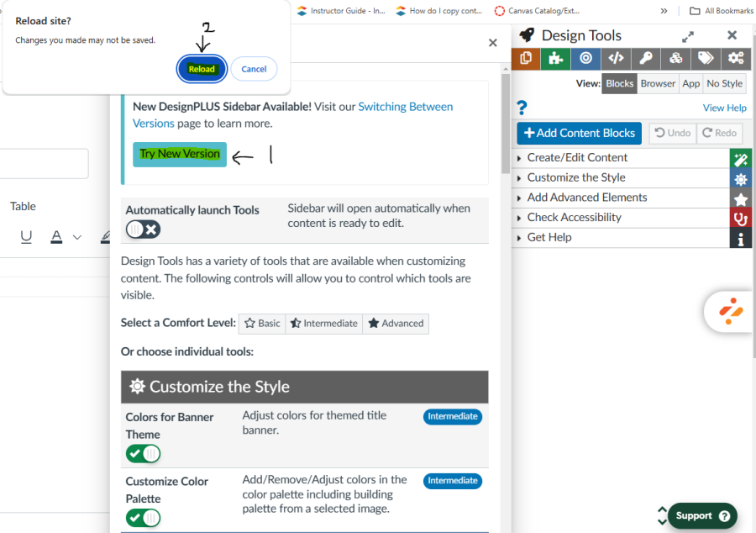Click the settings dialog scrollbar
This screenshot has width=756, height=533.
point(506,124)
